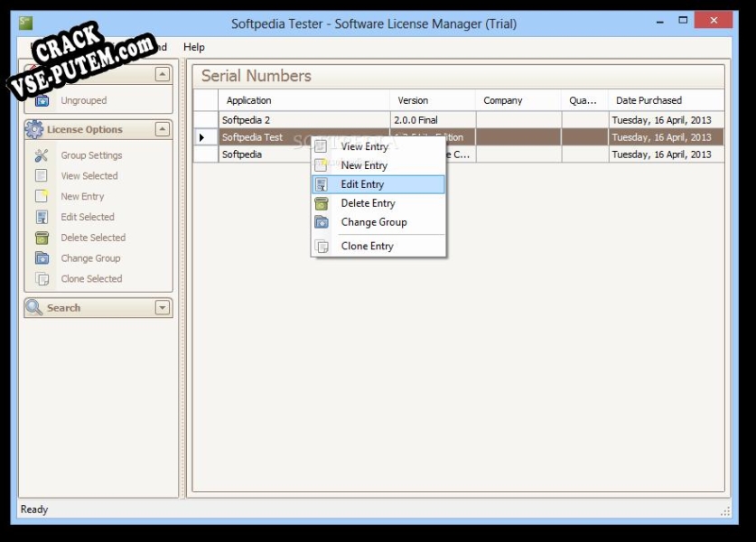This screenshot has height=542, width=756.
Task: Sort by Company column header
Action: click(x=518, y=100)
